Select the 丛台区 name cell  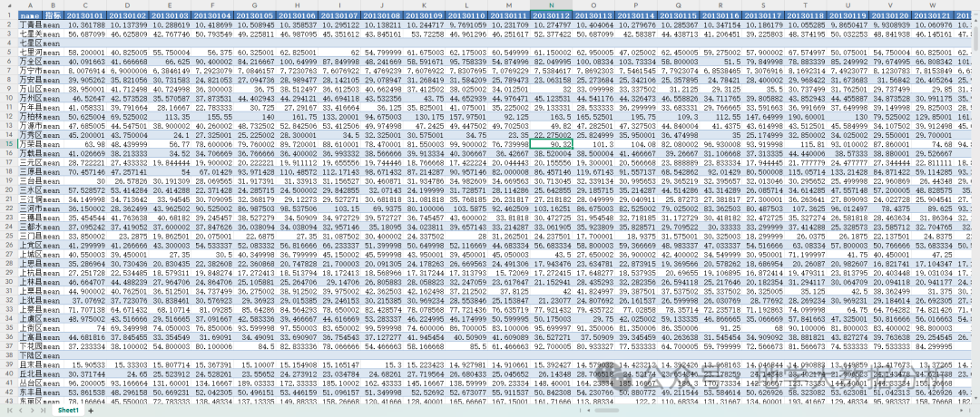(31, 382)
